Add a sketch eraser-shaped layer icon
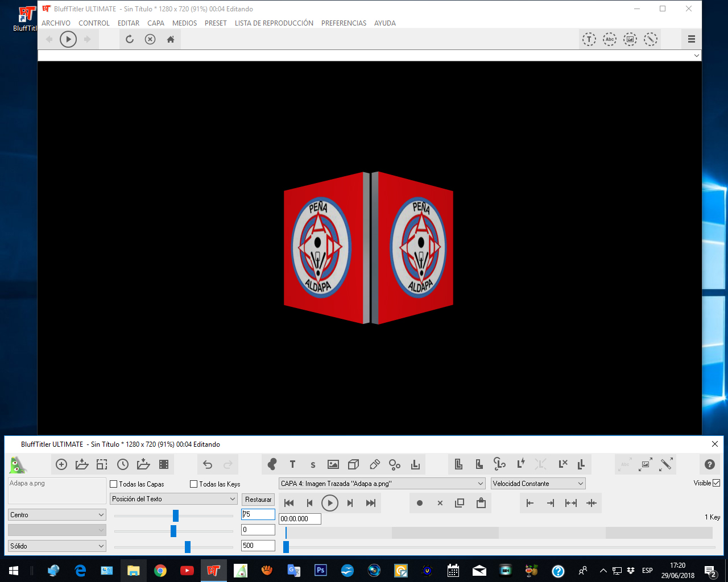This screenshot has width=728, height=582. pos(374,464)
